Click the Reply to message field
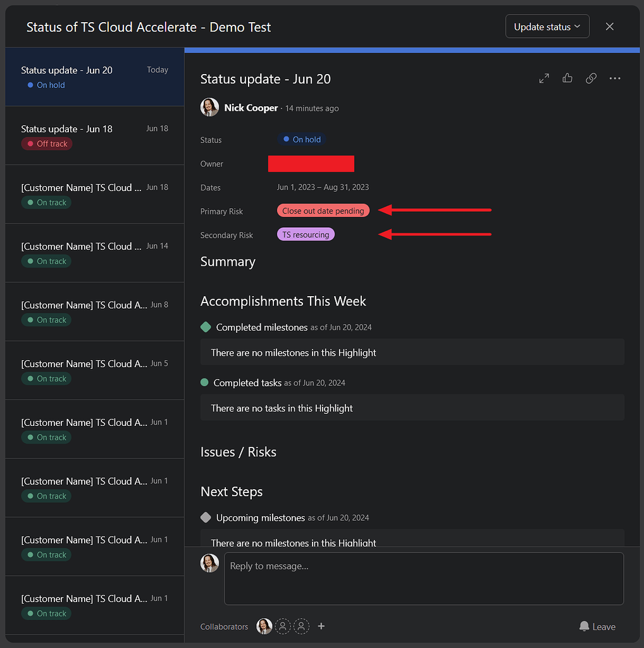 pyautogui.click(x=423, y=578)
